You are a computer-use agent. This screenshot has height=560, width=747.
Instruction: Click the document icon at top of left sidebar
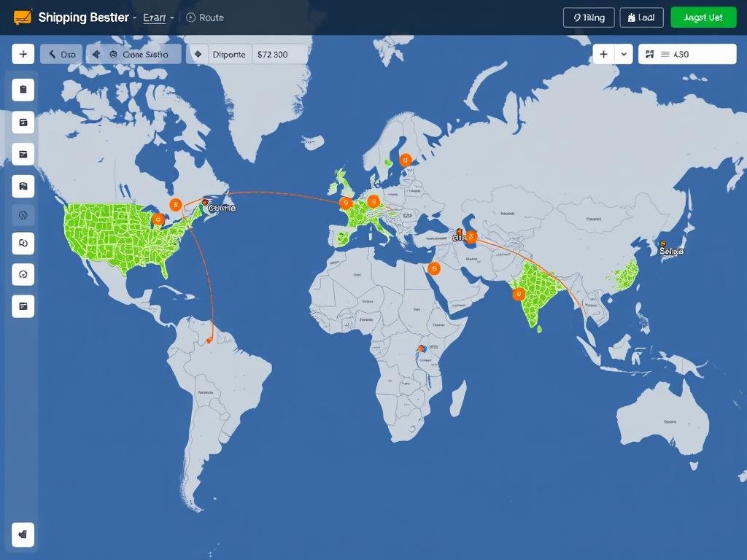click(x=23, y=89)
